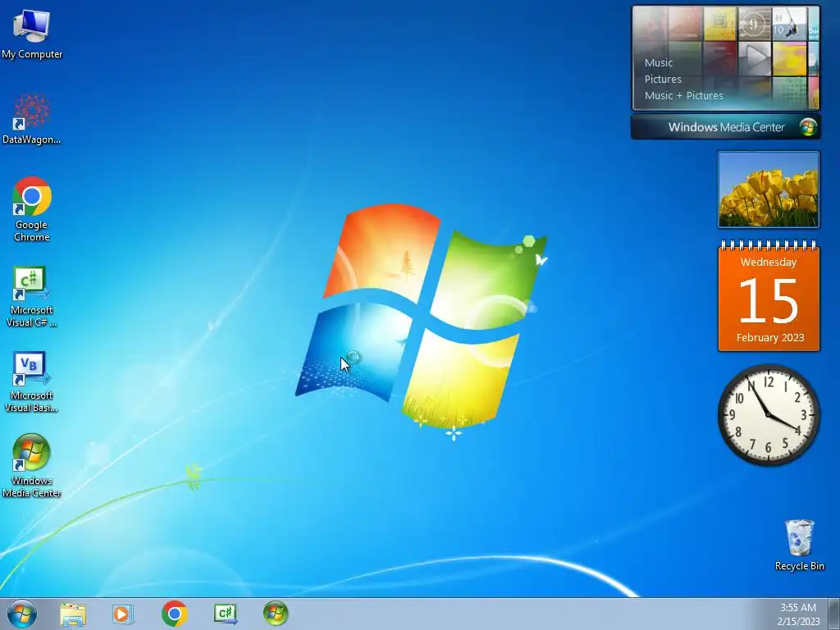Click the calendar gadget showing Wednesday 15
This screenshot has height=630, width=840.
769,296
